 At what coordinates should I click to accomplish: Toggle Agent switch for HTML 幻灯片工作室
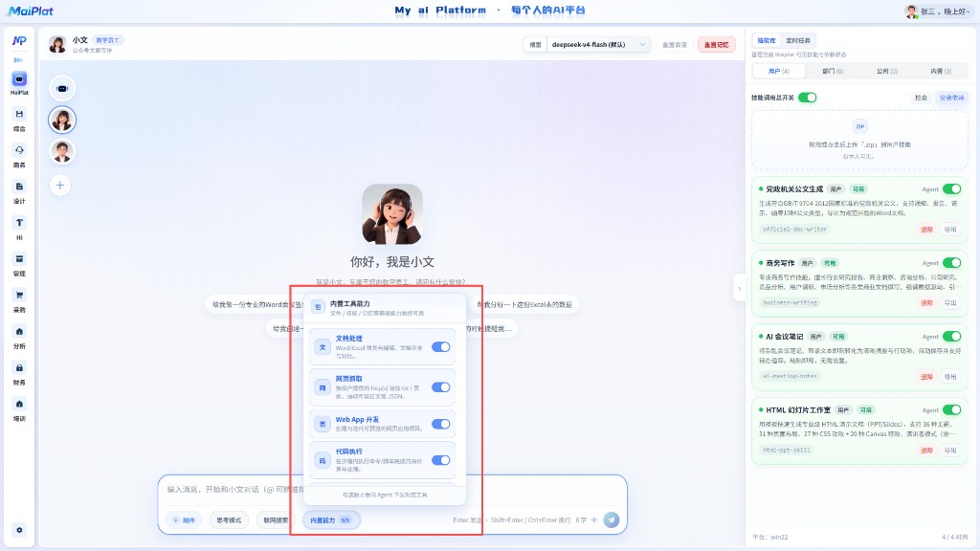[952, 409]
